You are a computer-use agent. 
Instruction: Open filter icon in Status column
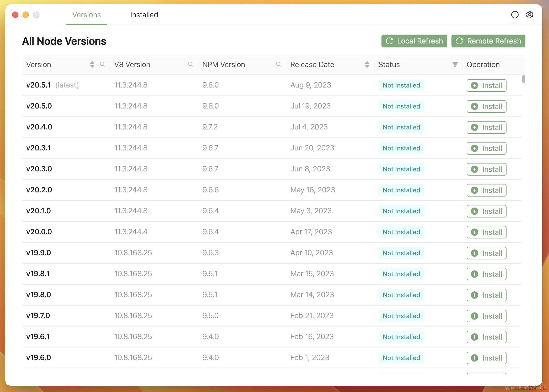click(455, 64)
